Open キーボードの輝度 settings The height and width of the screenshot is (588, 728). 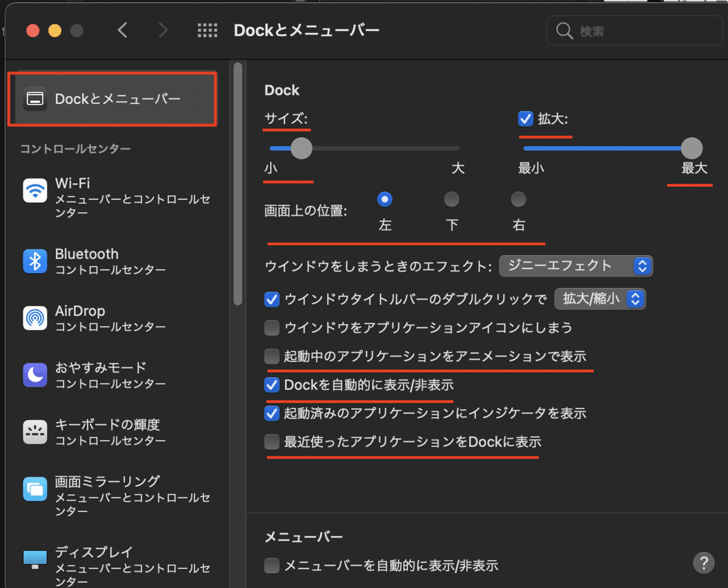(x=35, y=432)
